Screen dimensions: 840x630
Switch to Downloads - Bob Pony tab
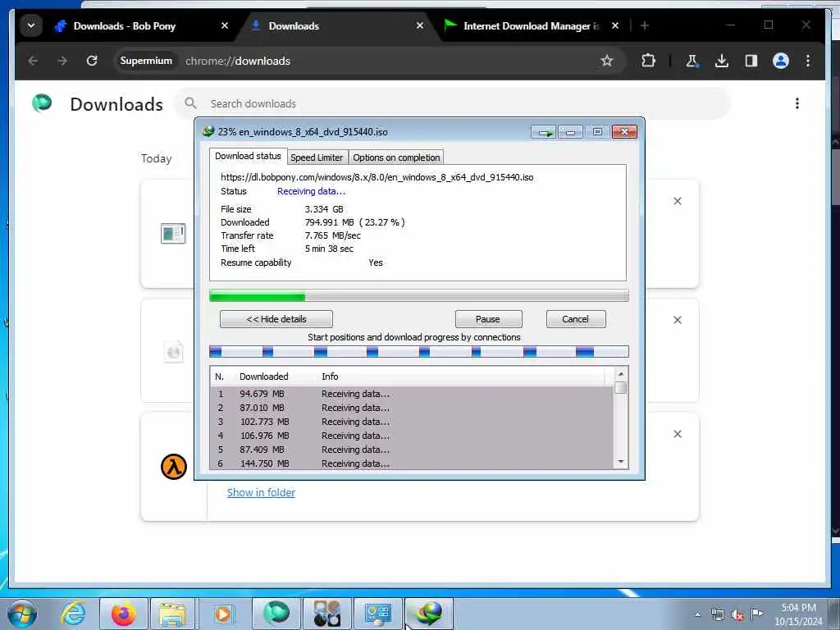141,25
